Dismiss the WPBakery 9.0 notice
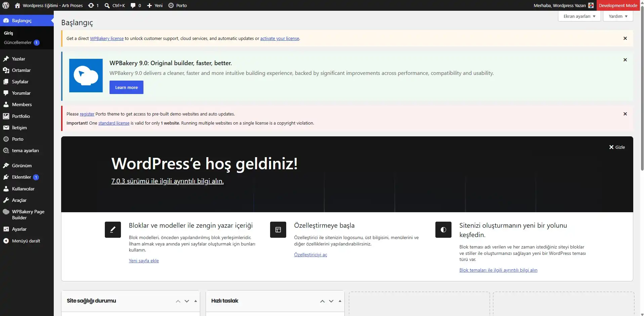This screenshot has width=644, height=316. (x=625, y=60)
